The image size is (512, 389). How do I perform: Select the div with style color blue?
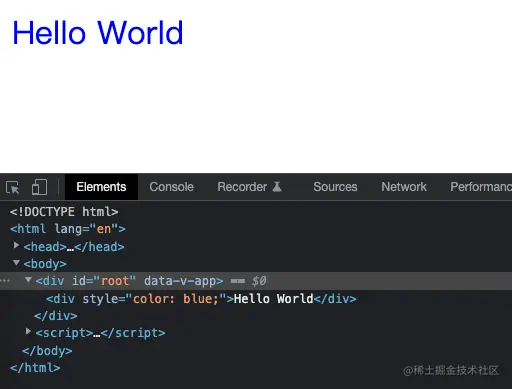(x=201, y=299)
